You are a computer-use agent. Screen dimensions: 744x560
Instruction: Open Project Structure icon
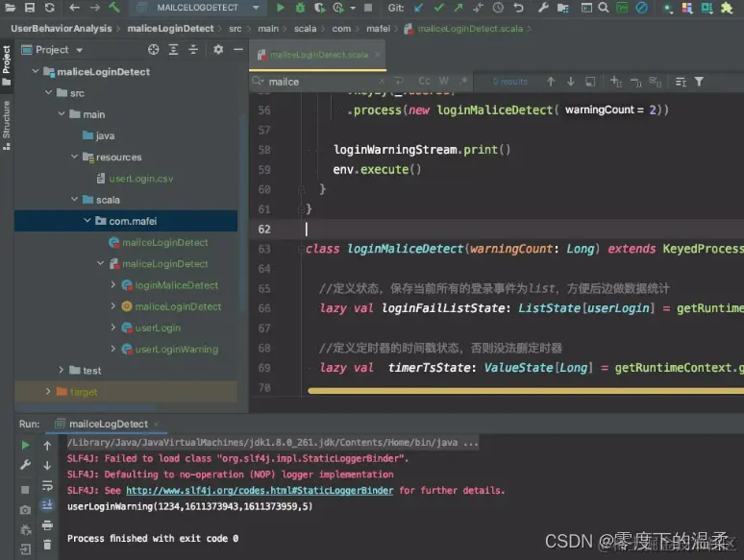click(x=562, y=7)
